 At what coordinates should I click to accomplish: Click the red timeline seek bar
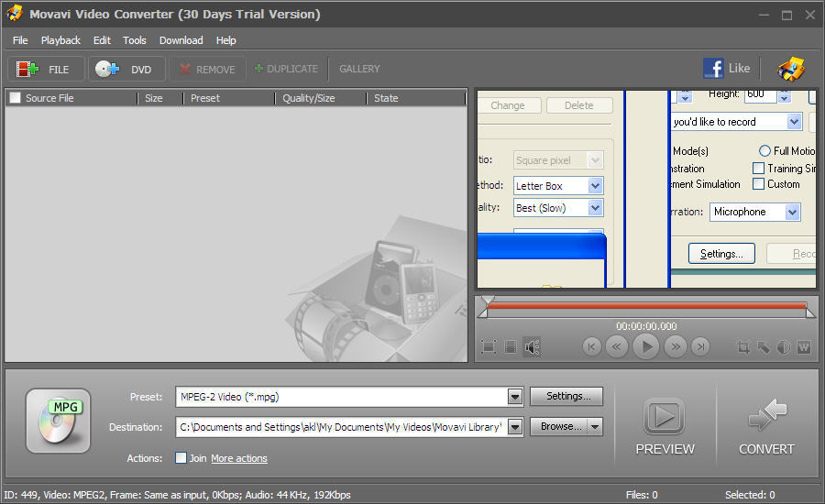point(646,305)
